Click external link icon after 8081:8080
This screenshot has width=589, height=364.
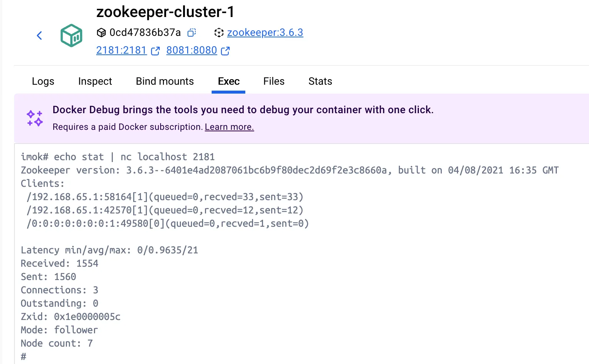(225, 51)
